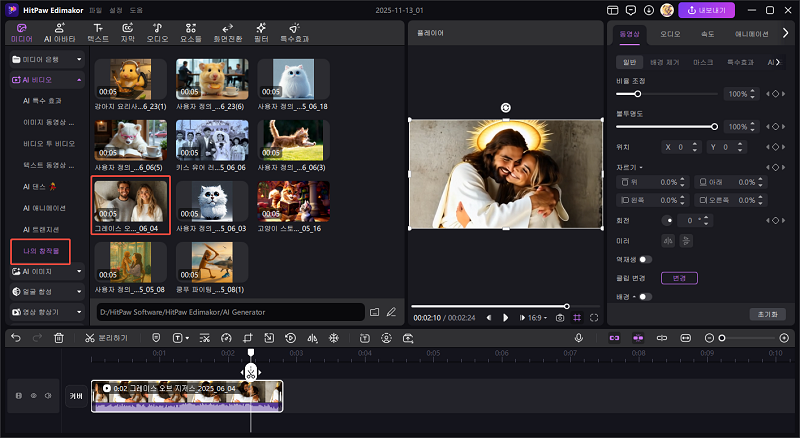
Task: Open the 텍스트 tool tab
Action: click(x=98, y=33)
